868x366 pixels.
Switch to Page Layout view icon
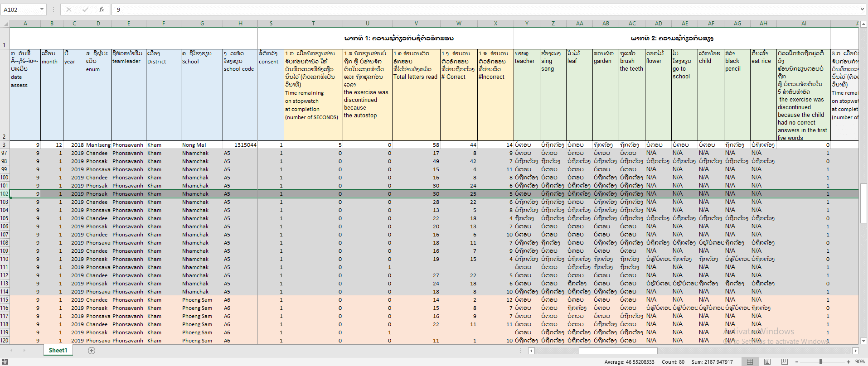[767, 361]
